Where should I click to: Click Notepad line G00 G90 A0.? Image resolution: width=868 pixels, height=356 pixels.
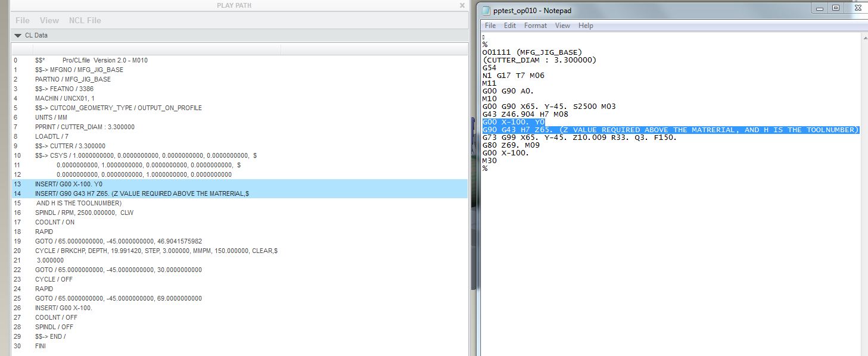(x=509, y=91)
